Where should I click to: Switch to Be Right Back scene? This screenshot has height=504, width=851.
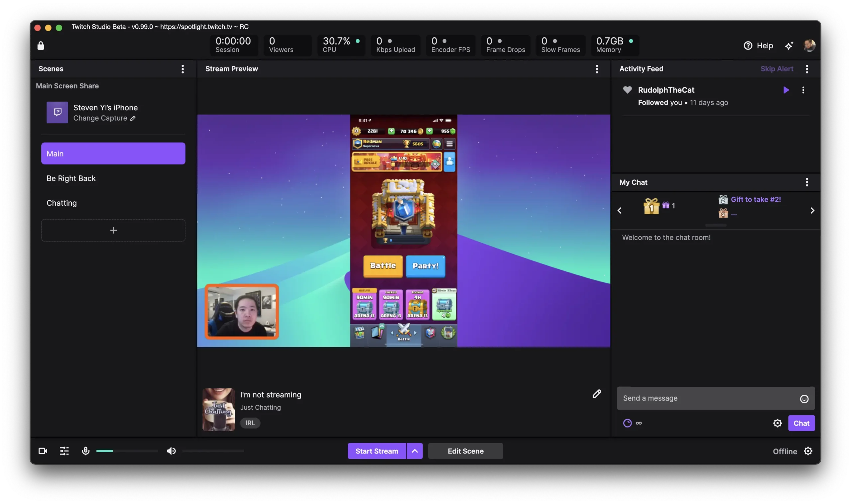pos(113,178)
